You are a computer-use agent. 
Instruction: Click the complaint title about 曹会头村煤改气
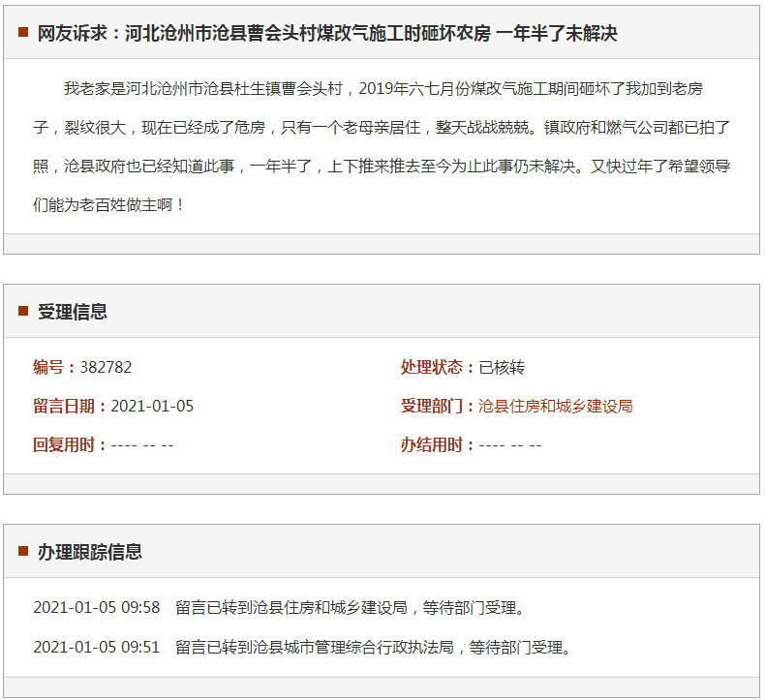(x=327, y=33)
